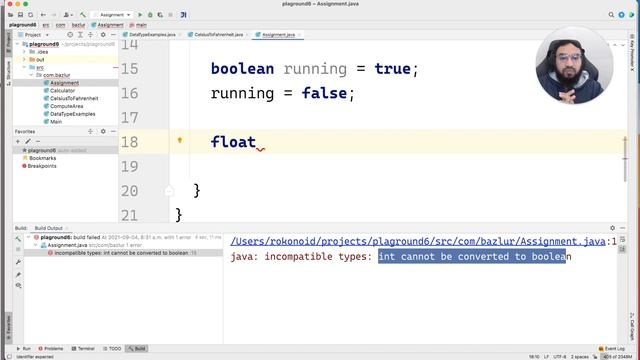
Task: Click the plus icon to add a favorites list
Action: (x=18, y=141)
